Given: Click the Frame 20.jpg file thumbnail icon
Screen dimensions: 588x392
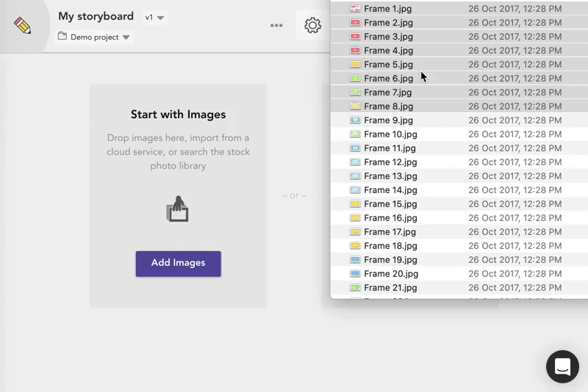Looking at the screenshot, I should point(355,274).
